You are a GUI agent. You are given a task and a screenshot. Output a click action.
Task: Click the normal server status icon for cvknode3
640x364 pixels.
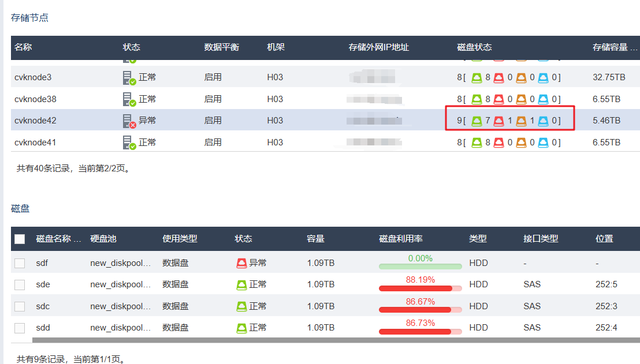(129, 78)
